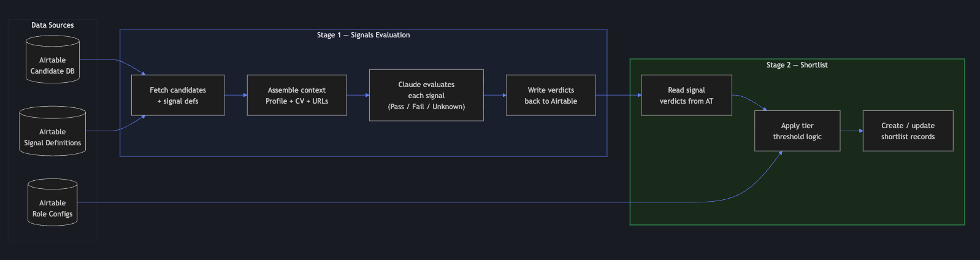This screenshot has width=980, height=260.
Task: Click the arrow from Claude evaluates to Write verdicts
Action: tap(494, 95)
